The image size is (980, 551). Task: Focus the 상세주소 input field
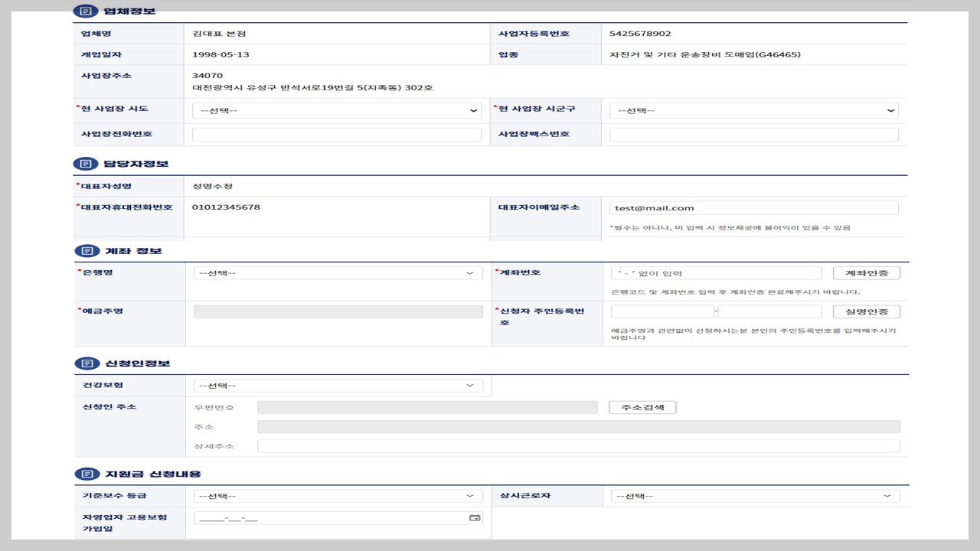[579, 446]
